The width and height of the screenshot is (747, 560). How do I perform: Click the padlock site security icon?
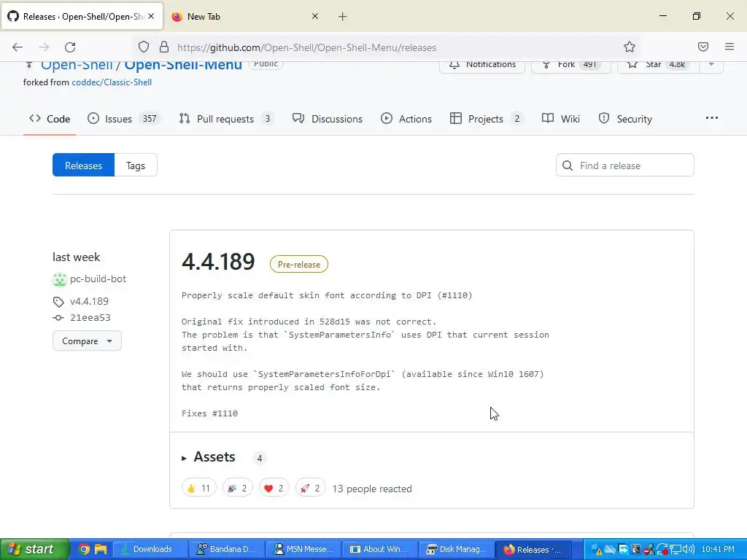pyautogui.click(x=164, y=47)
